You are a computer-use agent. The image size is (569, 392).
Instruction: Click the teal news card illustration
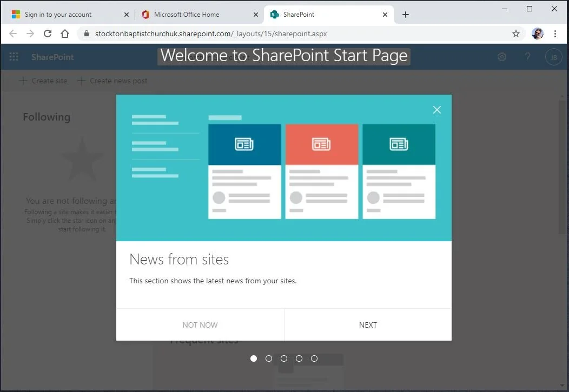pos(399,171)
